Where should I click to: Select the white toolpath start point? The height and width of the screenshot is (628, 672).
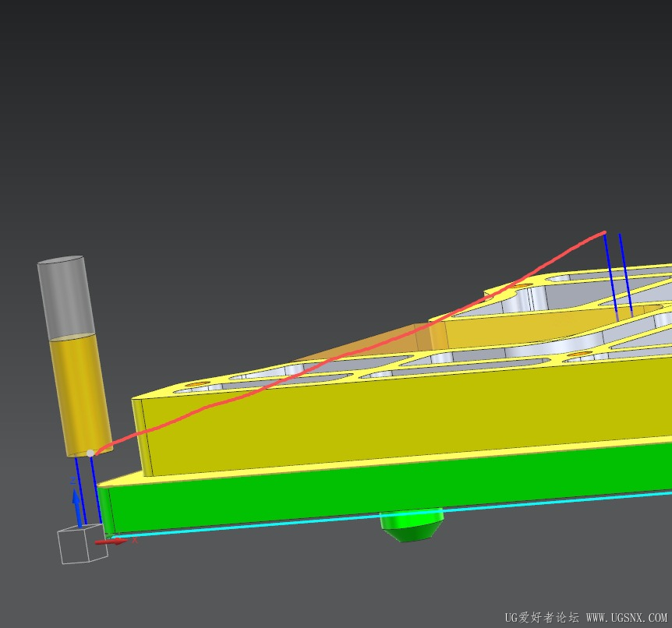90,453
